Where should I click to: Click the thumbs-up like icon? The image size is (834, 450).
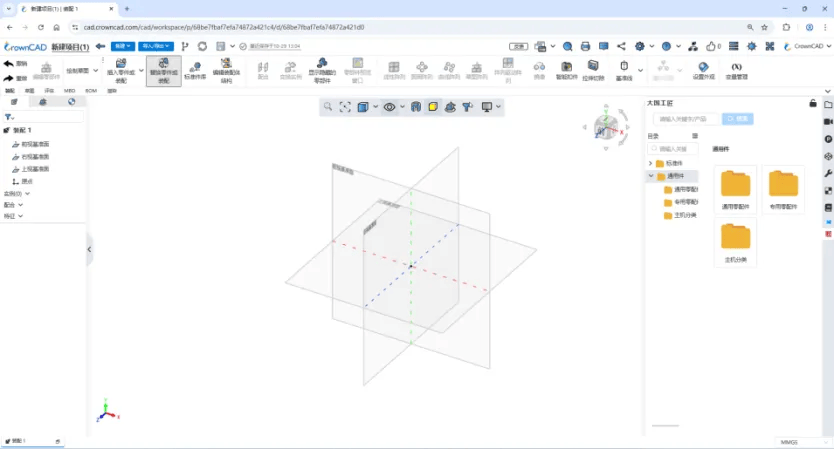pos(710,46)
